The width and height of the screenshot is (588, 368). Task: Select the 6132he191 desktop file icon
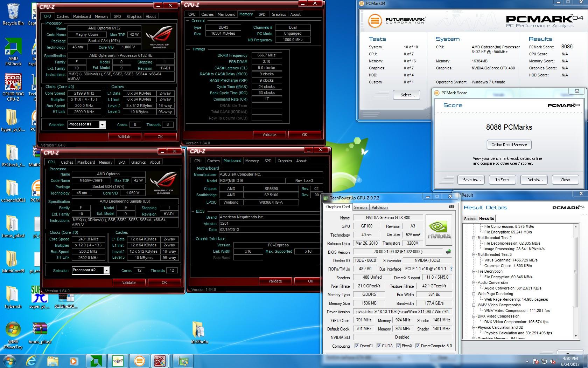pos(66,301)
